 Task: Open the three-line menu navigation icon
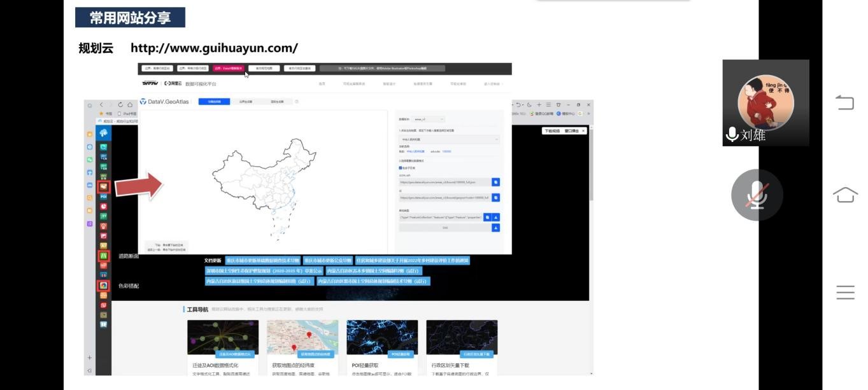coord(844,293)
